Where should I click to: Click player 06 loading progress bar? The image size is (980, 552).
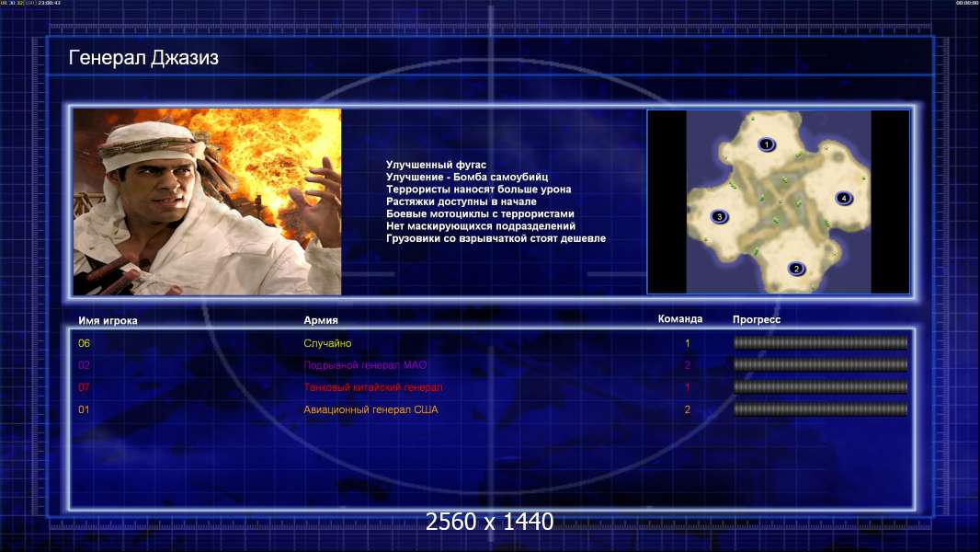pyautogui.click(x=821, y=342)
